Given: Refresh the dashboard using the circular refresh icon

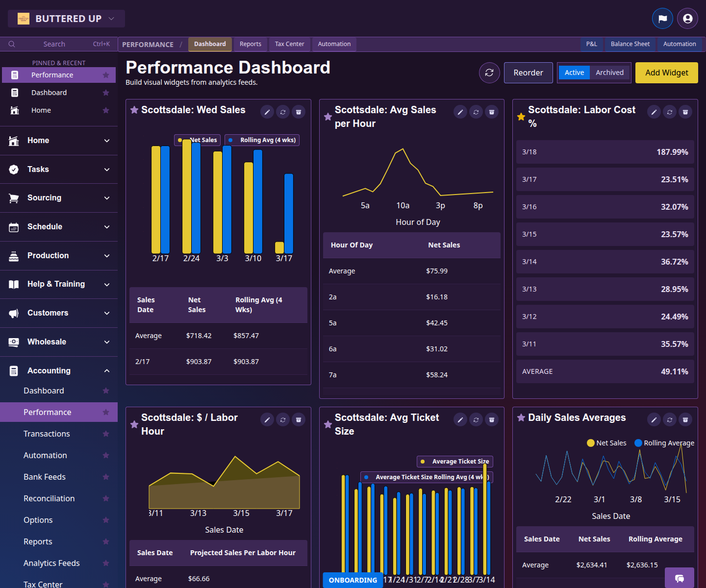Looking at the screenshot, I should (x=489, y=73).
